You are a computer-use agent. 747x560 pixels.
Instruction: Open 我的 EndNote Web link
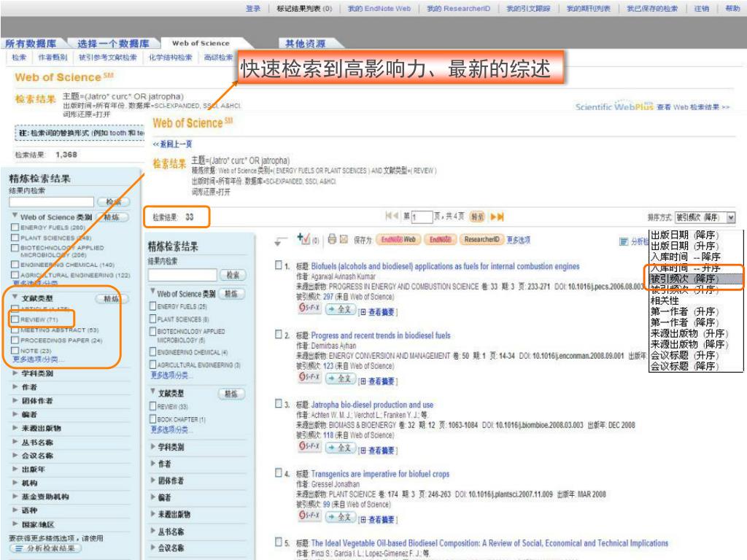pyautogui.click(x=379, y=8)
